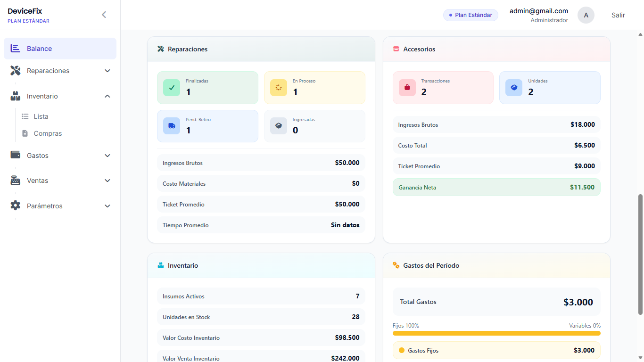Click the green Finalizadas checkmark icon
644x362 pixels.
coord(171,87)
